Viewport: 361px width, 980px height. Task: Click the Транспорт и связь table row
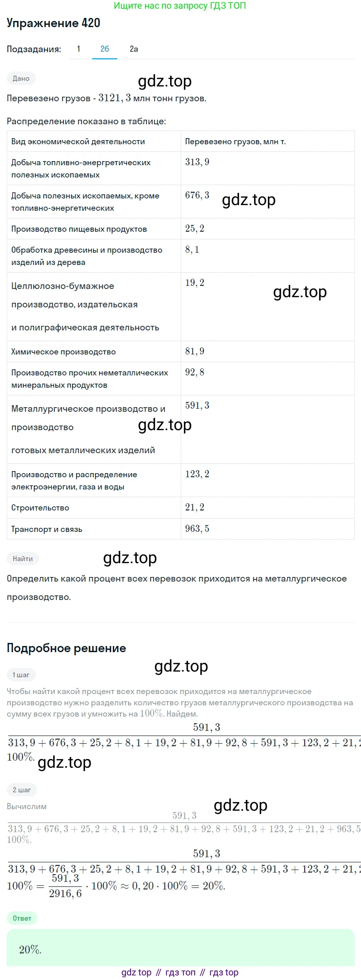[180, 529]
